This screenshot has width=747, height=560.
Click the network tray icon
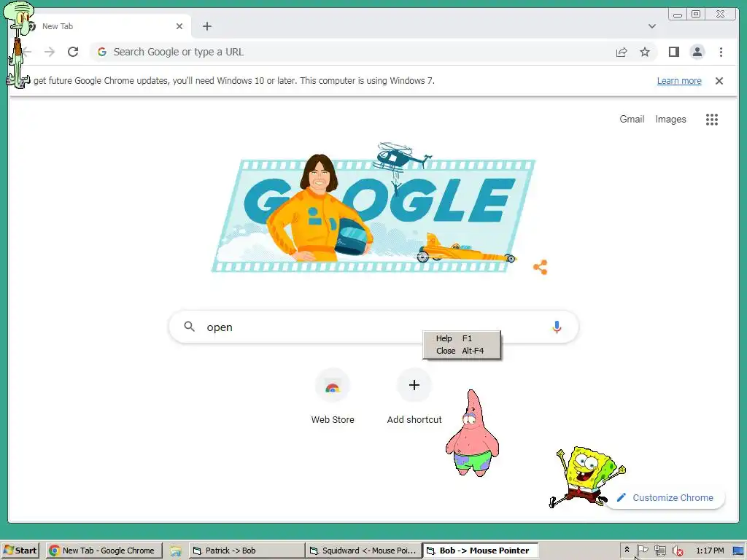659,551
